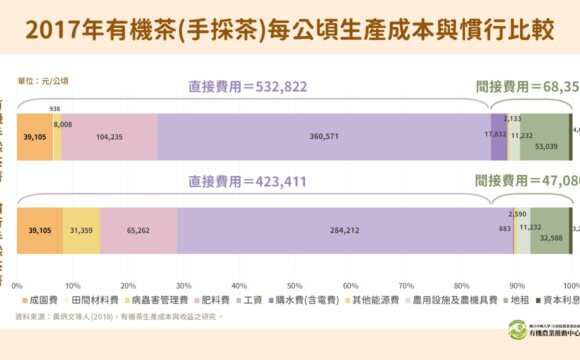Select the 53,039 land rent segment

544,137
